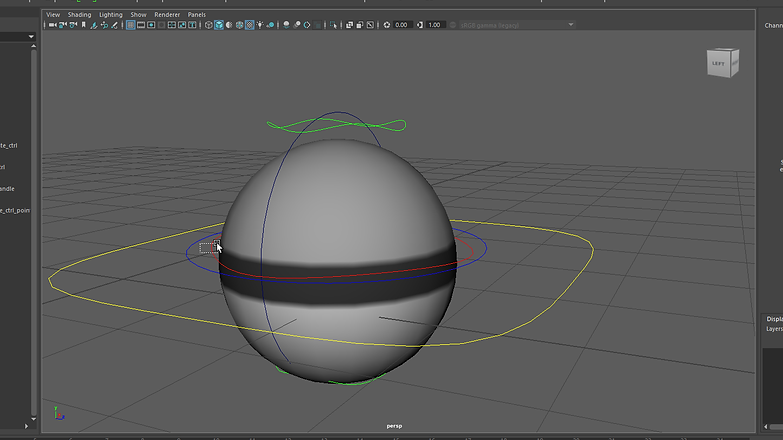Select the outliner item ending in 'andle'

point(7,189)
